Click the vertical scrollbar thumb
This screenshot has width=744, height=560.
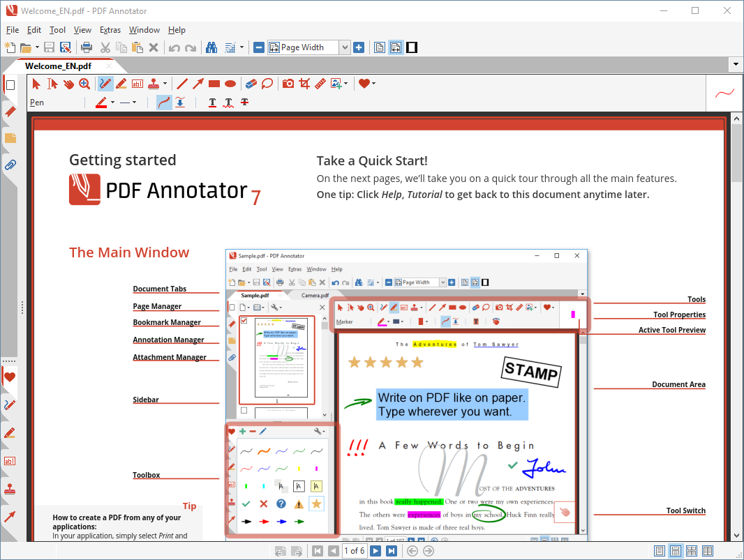pos(736,153)
